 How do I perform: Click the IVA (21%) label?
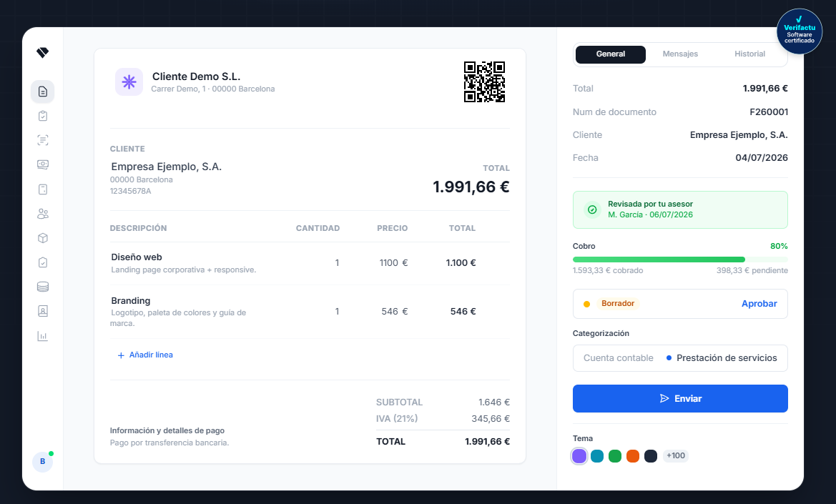(397, 419)
